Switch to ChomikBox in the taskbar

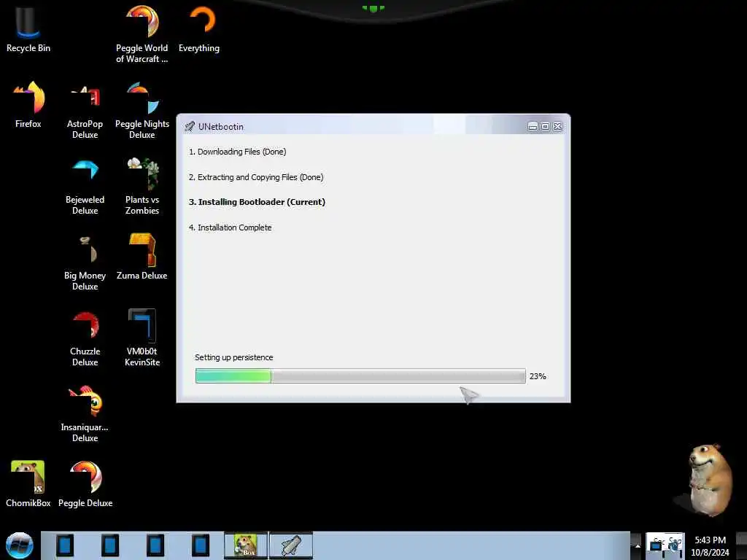click(x=246, y=545)
